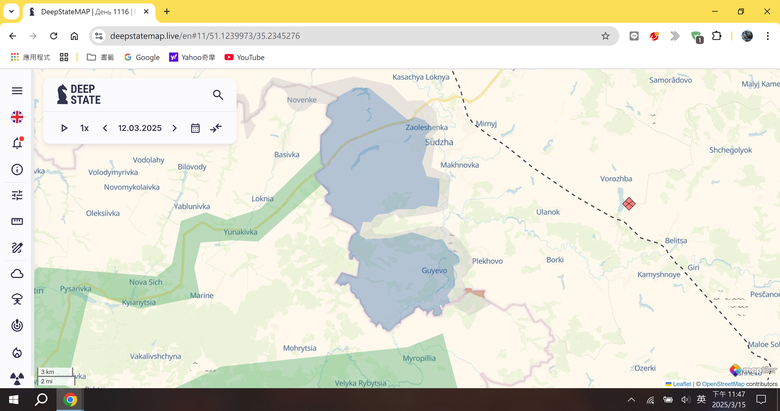Open map settings sliders icon
780x411 pixels.
(17, 196)
